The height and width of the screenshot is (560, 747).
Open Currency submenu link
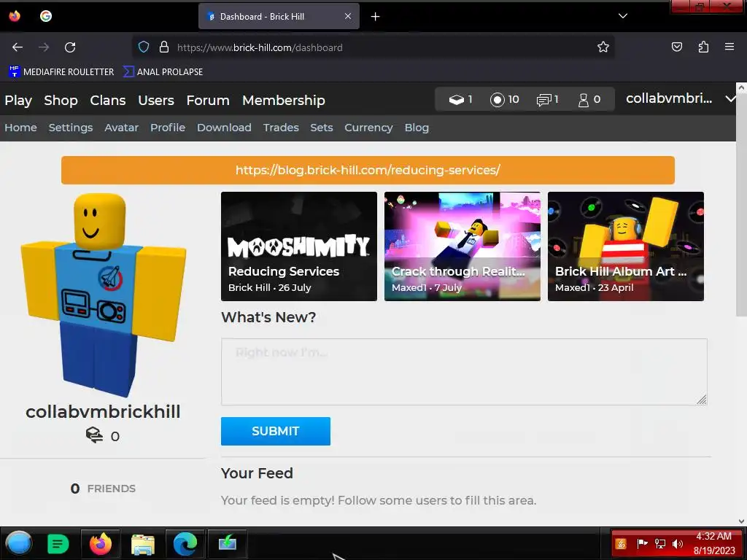point(368,128)
